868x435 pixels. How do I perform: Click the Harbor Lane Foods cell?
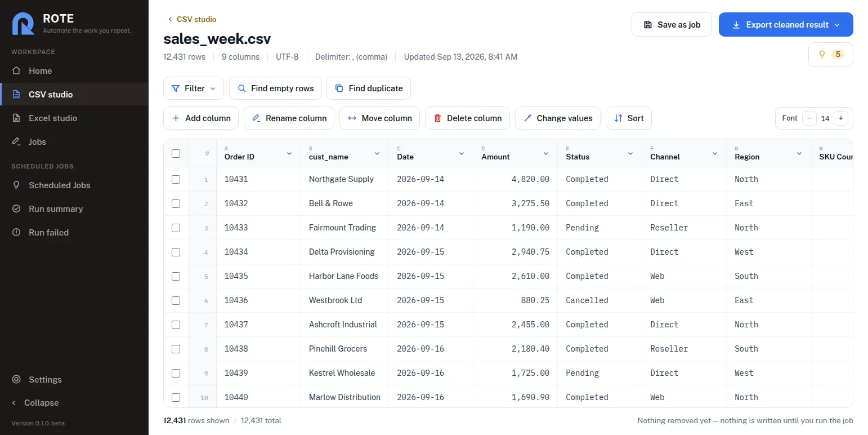point(345,276)
